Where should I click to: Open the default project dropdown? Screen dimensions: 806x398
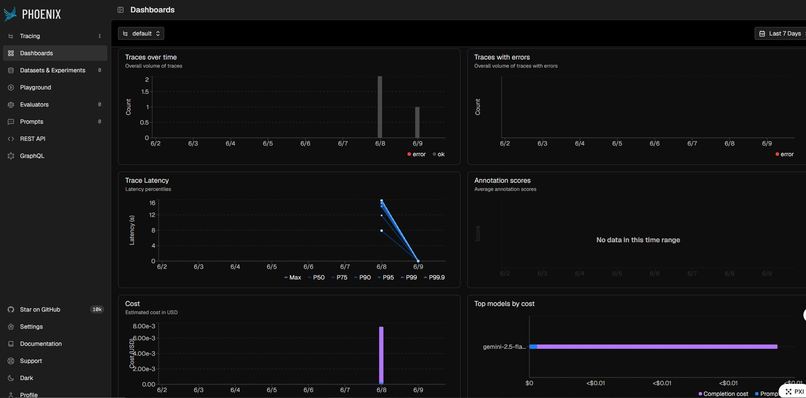141,33
